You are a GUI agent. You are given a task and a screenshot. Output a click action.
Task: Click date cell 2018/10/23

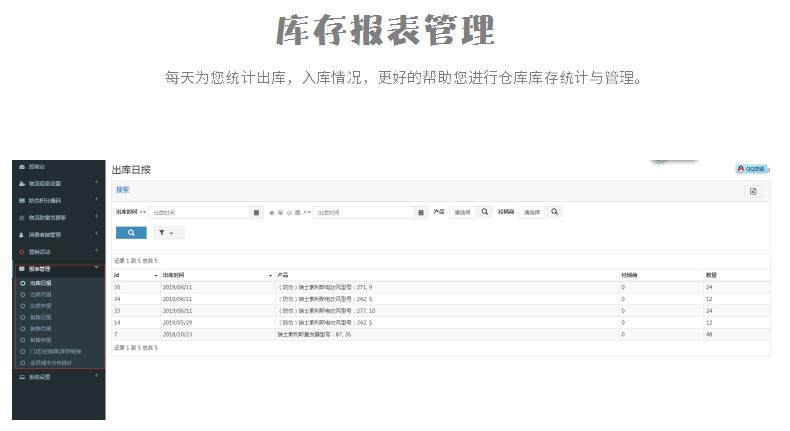click(177, 335)
